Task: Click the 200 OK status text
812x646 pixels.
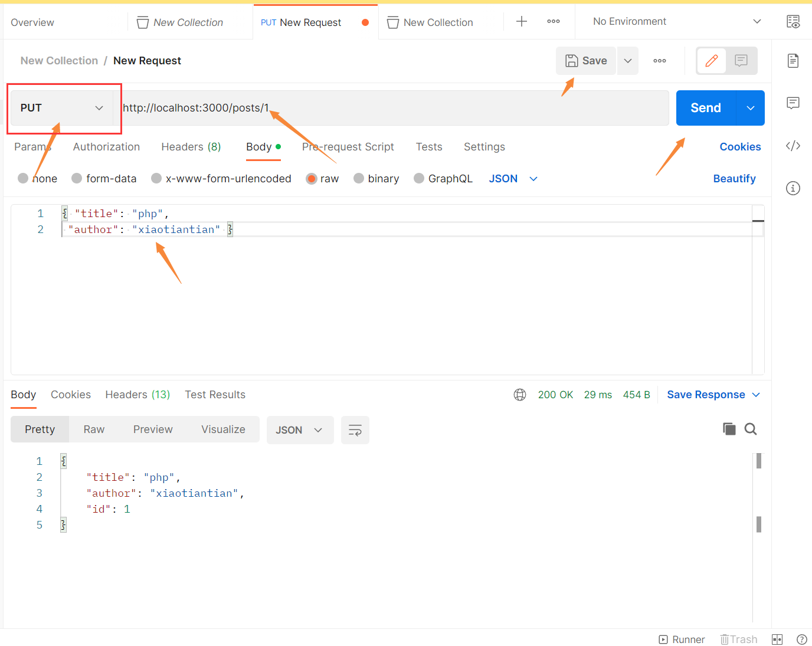Action: [x=555, y=395]
